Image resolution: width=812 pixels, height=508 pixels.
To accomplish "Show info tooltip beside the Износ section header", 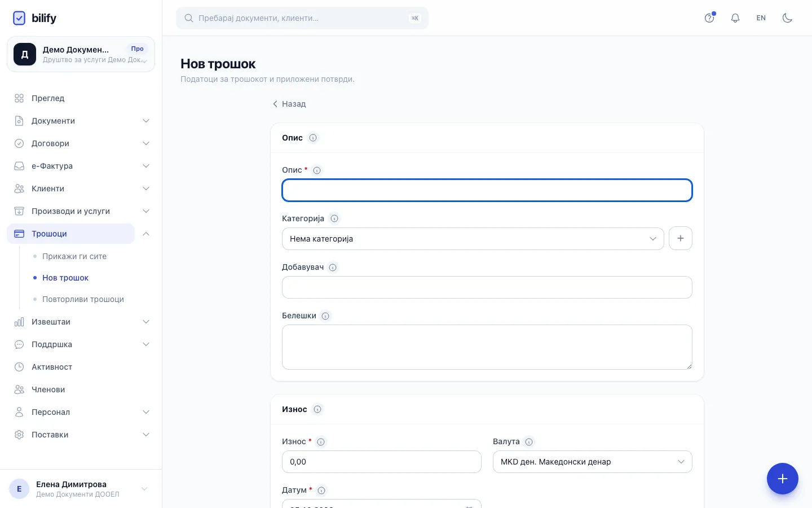I will point(317,409).
